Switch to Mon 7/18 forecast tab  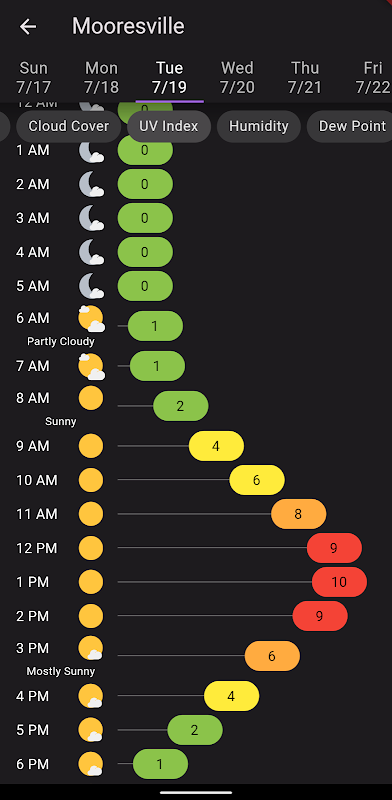102,78
